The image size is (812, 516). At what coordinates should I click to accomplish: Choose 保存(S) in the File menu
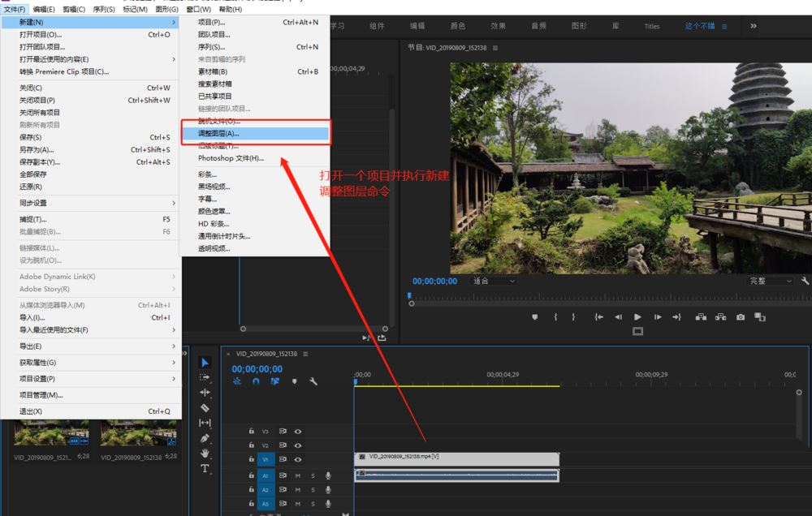click(x=91, y=137)
